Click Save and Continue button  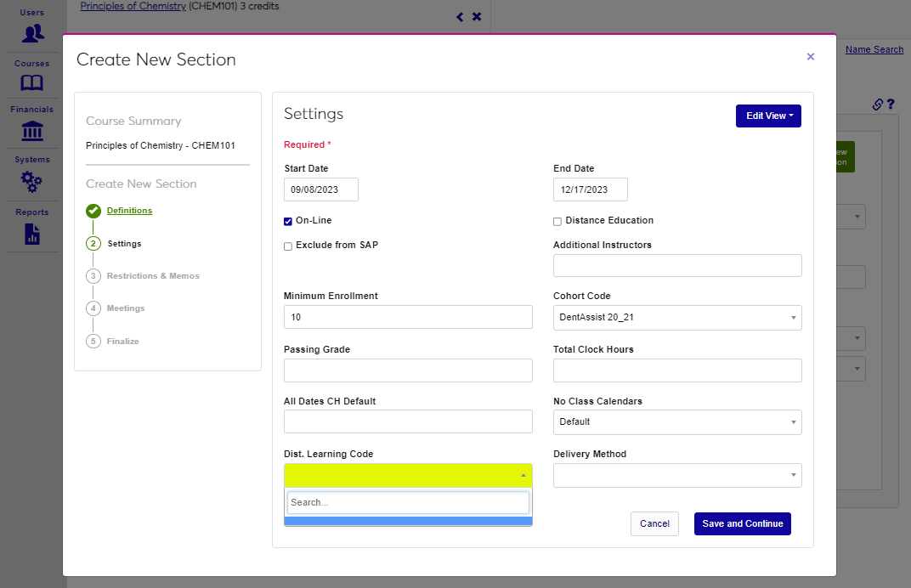point(742,523)
